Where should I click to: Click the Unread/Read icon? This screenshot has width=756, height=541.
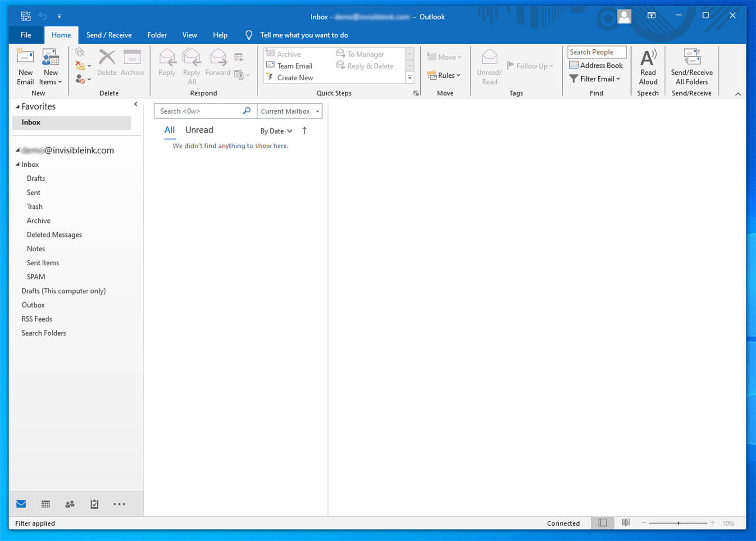click(x=489, y=67)
